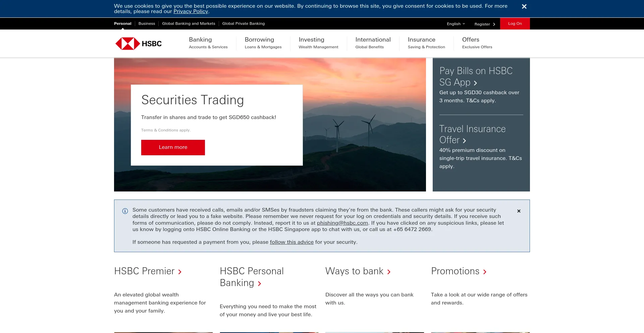Expand the English language dropdown
This screenshot has height=333, width=644.
(x=456, y=24)
